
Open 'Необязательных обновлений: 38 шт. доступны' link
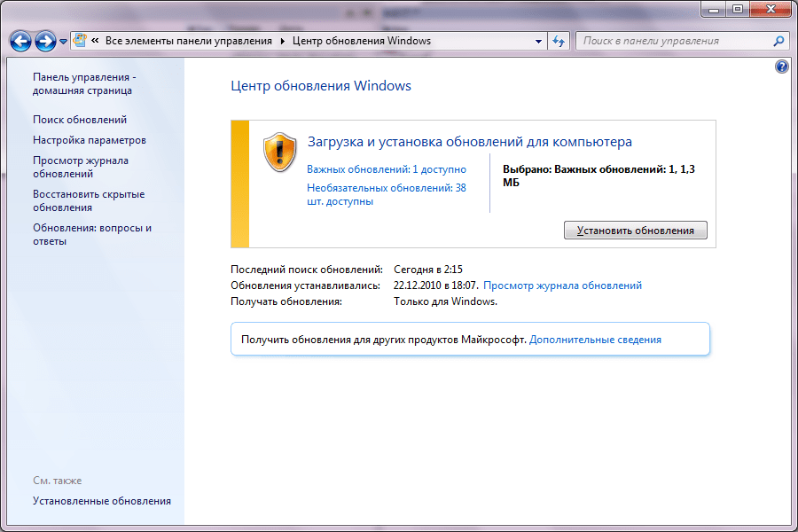pos(387,194)
